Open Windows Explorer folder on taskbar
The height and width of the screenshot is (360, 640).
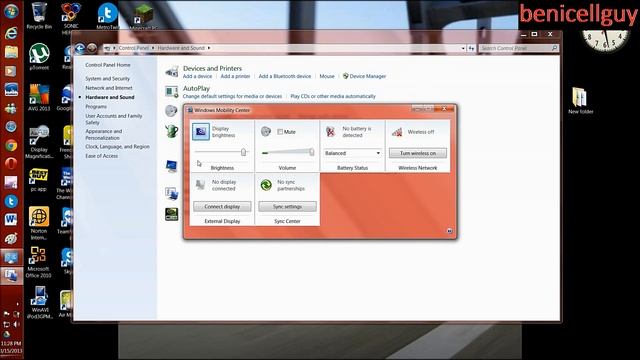[x=11, y=52]
